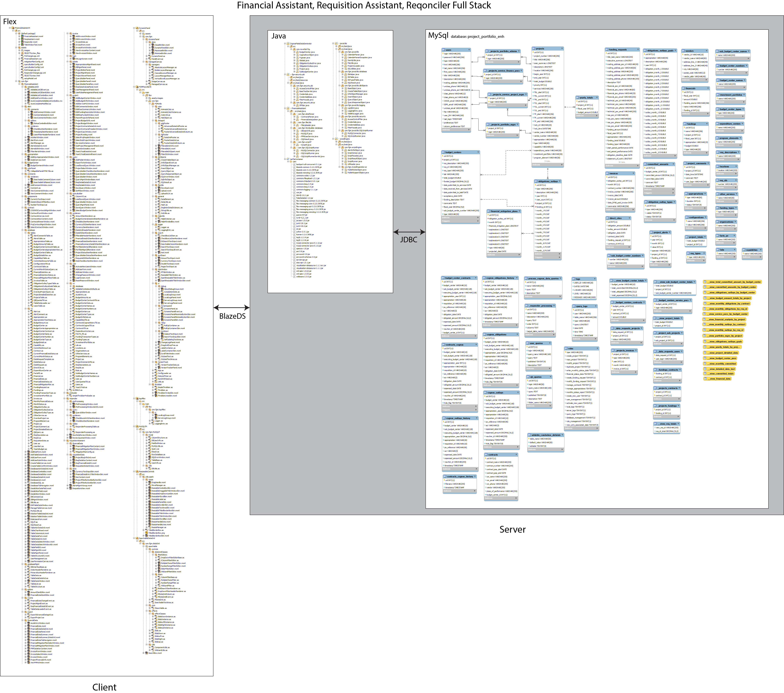Collapse the FinancialAssistant4 tree root
This screenshot has width=784, height=693.
(x=10, y=28)
